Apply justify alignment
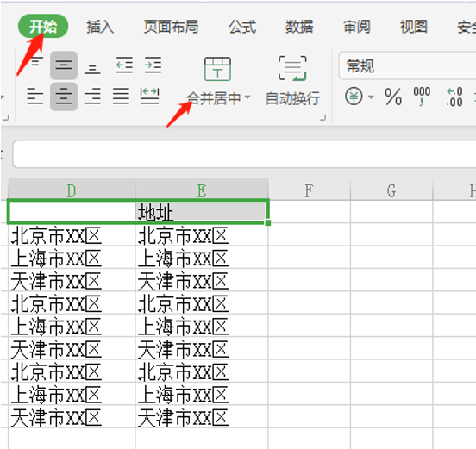 [121, 97]
